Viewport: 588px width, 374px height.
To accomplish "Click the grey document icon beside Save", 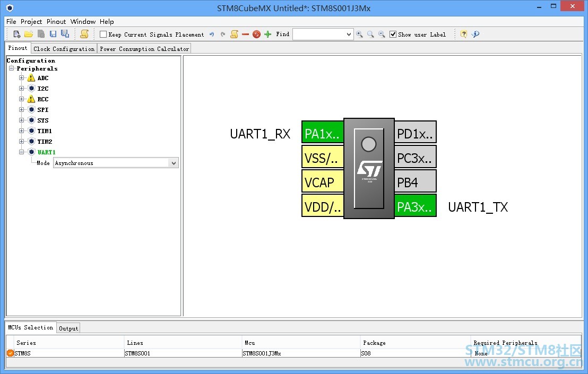I will 41,34.
